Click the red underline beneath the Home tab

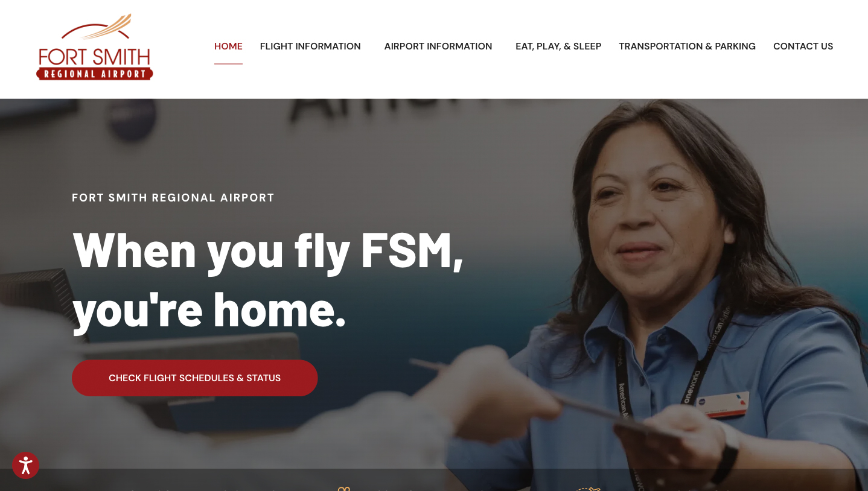(x=228, y=64)
